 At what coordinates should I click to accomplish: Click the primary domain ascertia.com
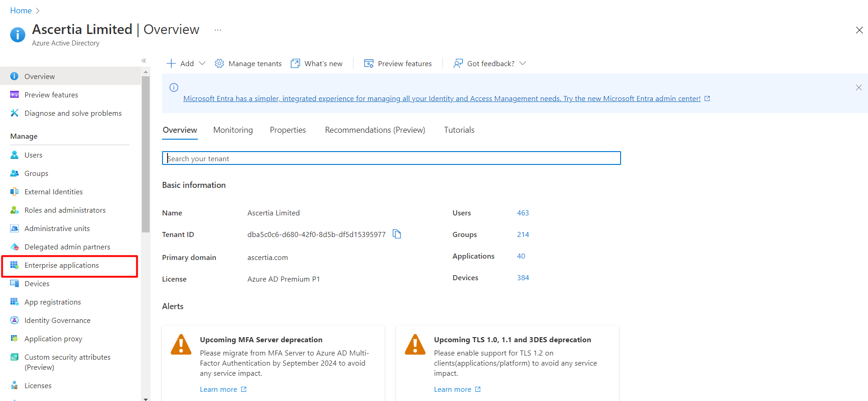(268, 257)
